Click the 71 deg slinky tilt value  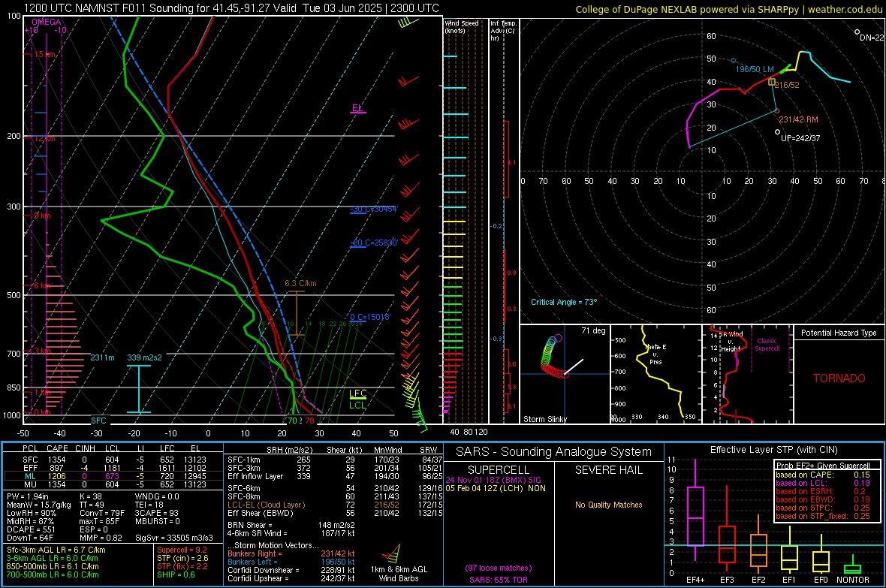[593, 330]
